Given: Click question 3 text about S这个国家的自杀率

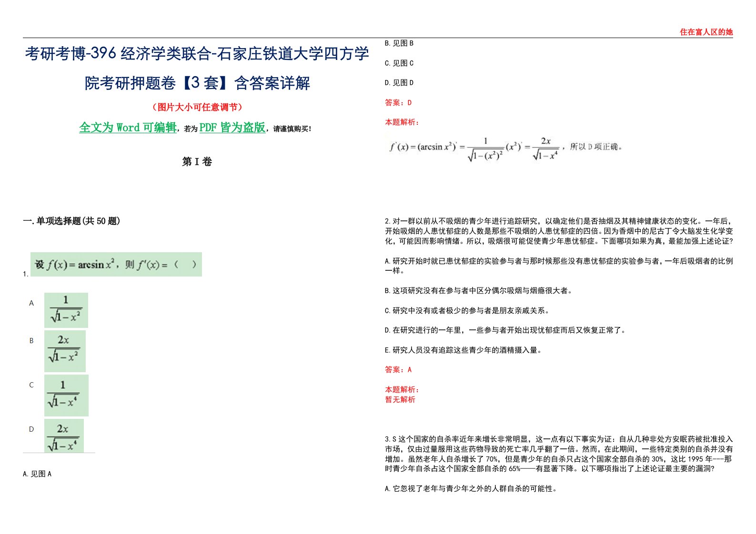Looking at the screenshot, I should pyautogui.click(x=559, y=454).
